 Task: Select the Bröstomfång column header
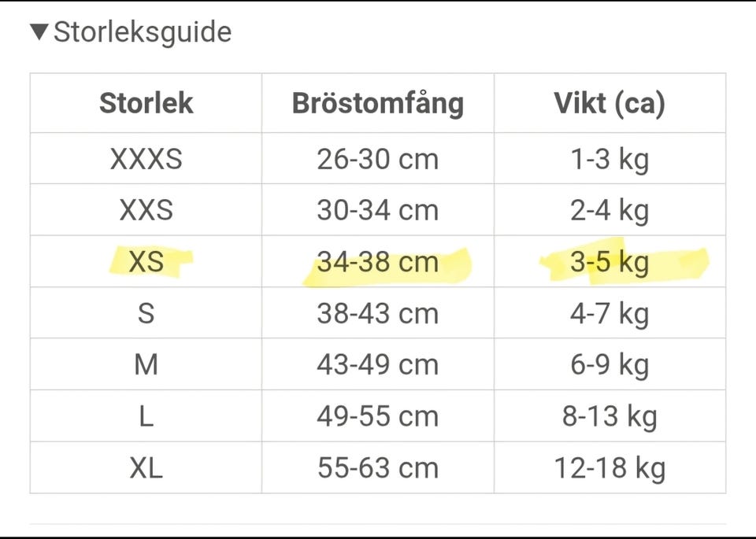pos(377,103)
